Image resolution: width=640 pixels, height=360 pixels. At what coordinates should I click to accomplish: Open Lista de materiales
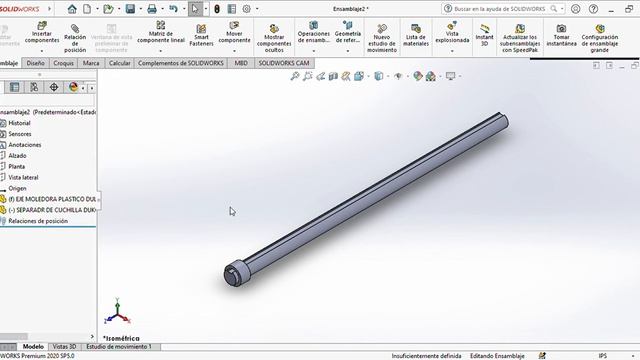[x=416, y=35]
